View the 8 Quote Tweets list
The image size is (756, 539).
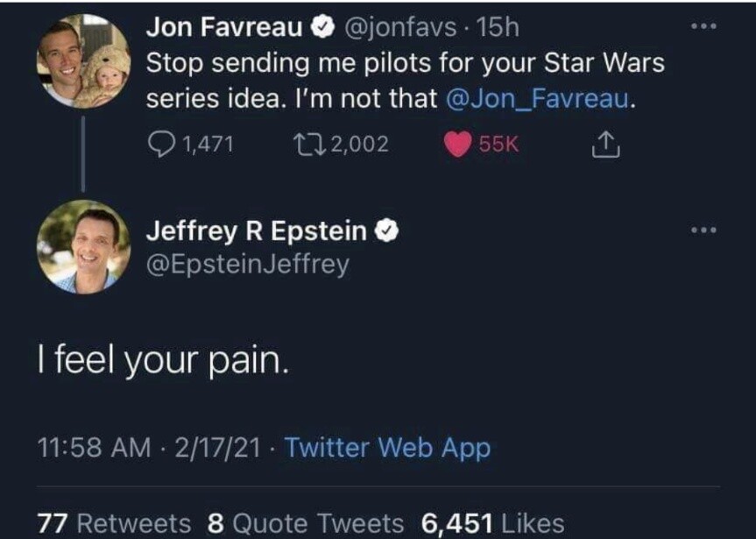[x=306, y=523]
